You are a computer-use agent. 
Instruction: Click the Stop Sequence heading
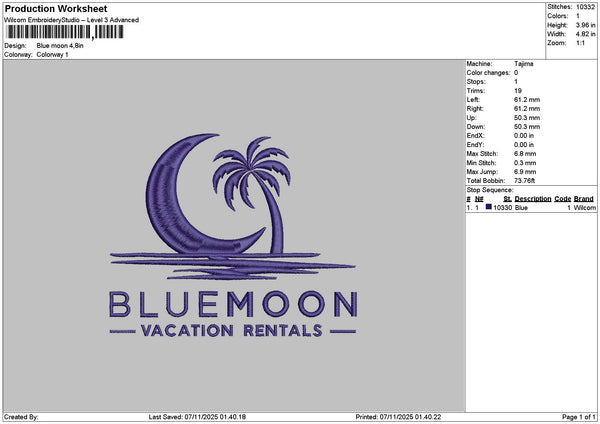(x=490, y=190)
